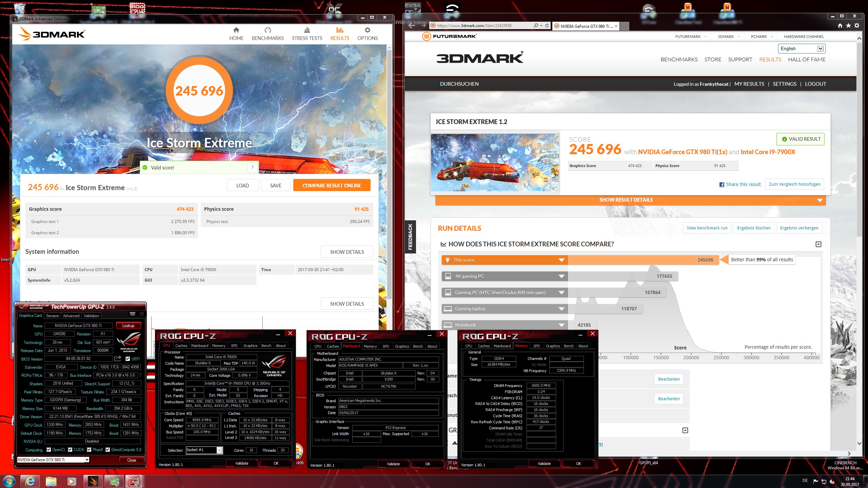Expand SHOW RESULT DETAILS bar
This screenshot has height=488, width=868.
(630, 200)
